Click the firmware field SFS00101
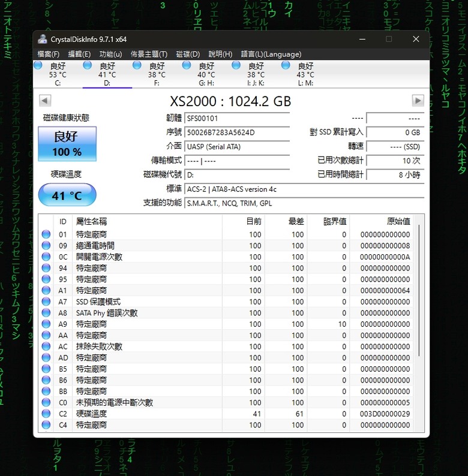The height and width of the screenshot is (476, 468). pos(237,118)
